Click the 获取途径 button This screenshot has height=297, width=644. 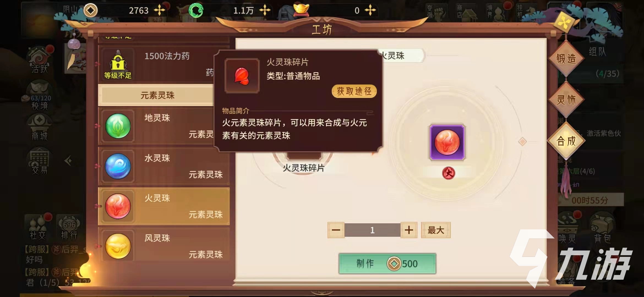pyautogui.click(x=354, y=91)
